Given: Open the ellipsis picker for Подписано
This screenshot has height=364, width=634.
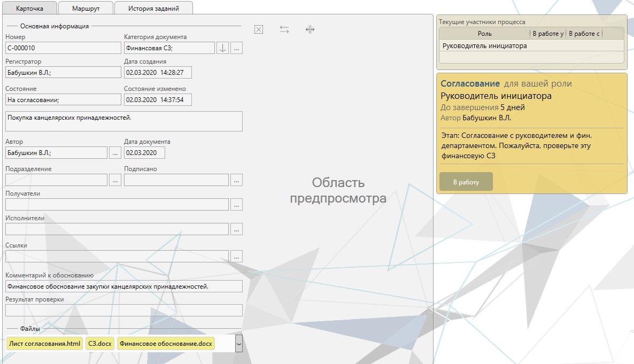Looking at the screenshot, I should click(x=236, y=180).
